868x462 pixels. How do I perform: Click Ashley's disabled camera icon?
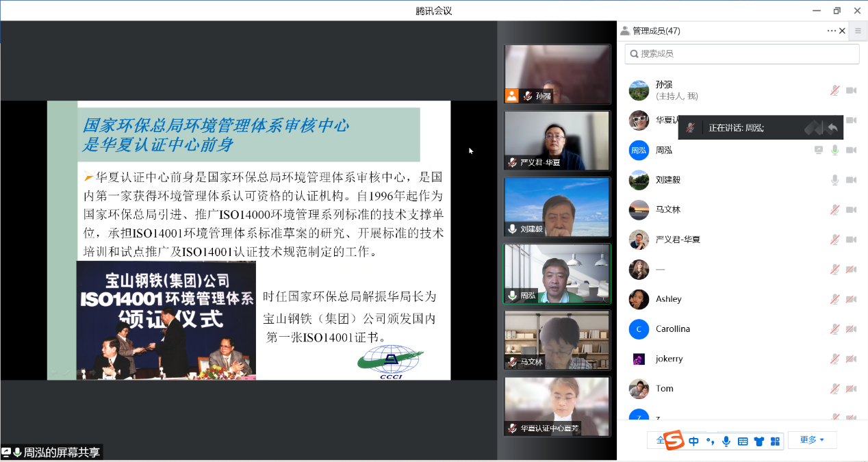point(851,299)
